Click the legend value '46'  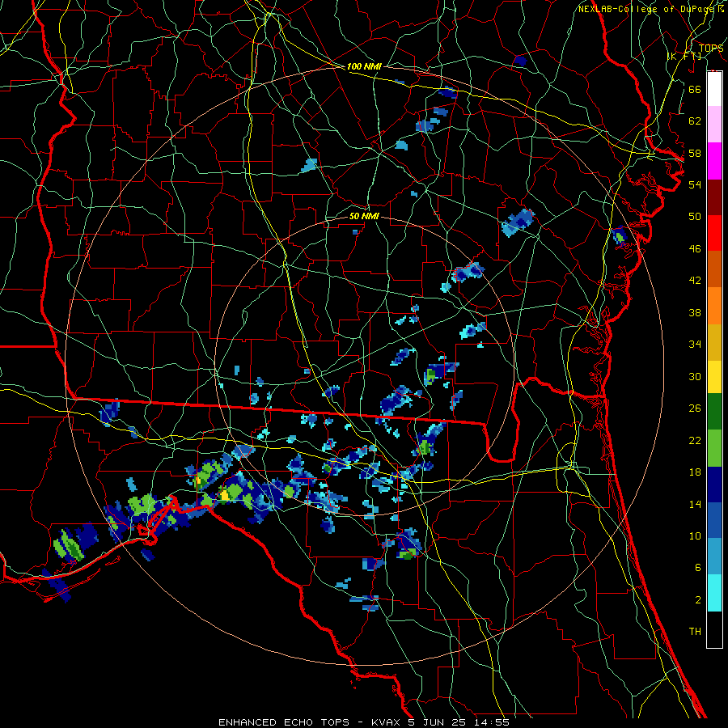click(x=695, y=249)
